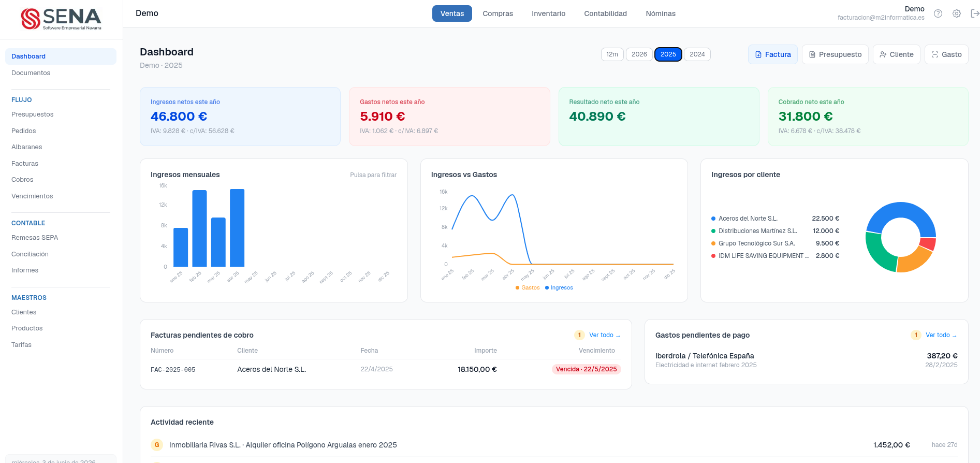Click the Cobrado neto este año card

(868, 117)
